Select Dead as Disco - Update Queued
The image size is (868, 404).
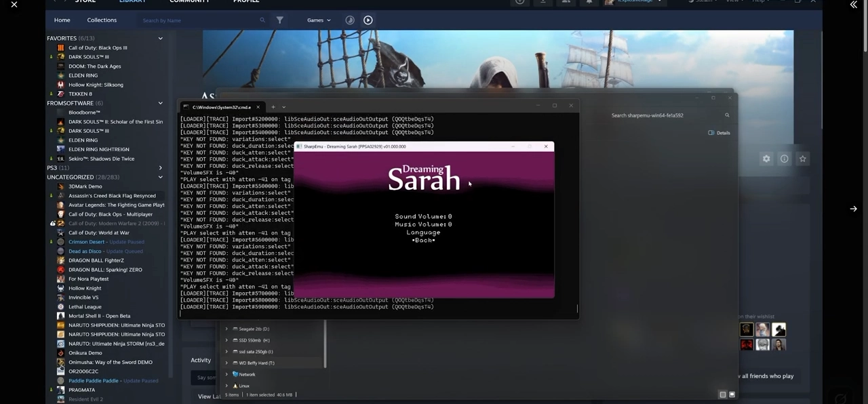107,251
